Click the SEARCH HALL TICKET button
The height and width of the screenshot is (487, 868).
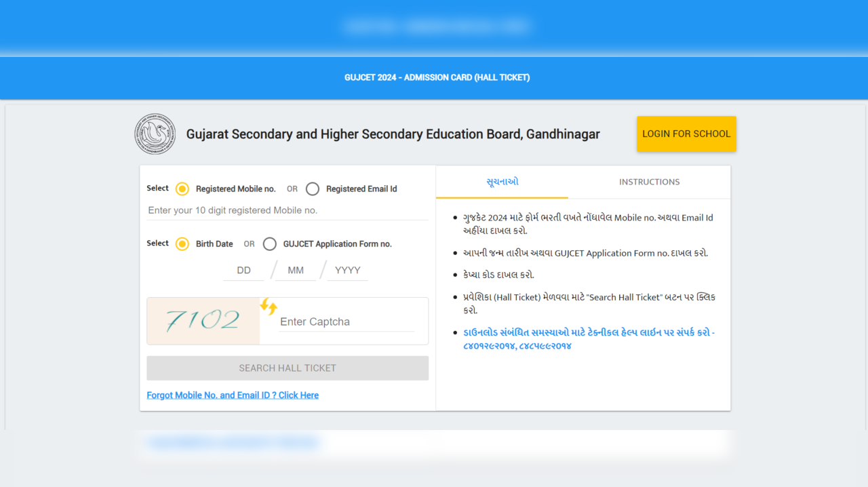coord(287,368)
